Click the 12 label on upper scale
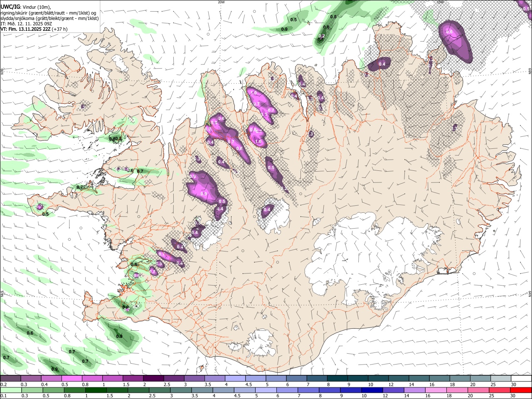The width and height of the screenshot is (532, 399). pyautogui.click(x=391, y=384)
